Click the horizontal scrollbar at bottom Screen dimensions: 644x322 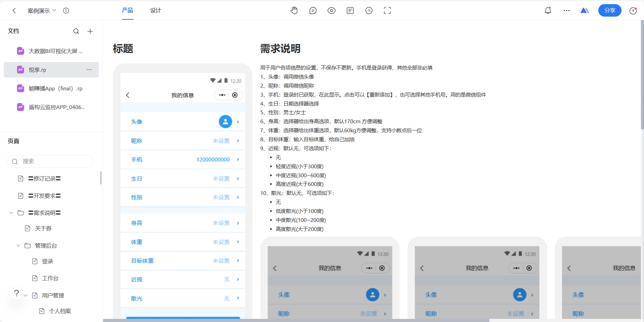click(x=296, y=320)
